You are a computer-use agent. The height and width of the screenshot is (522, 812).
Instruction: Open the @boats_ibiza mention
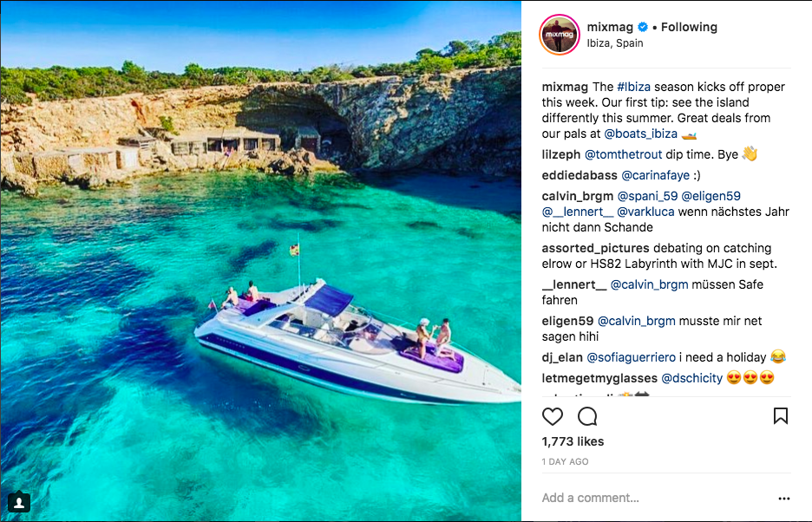point(640,134)
